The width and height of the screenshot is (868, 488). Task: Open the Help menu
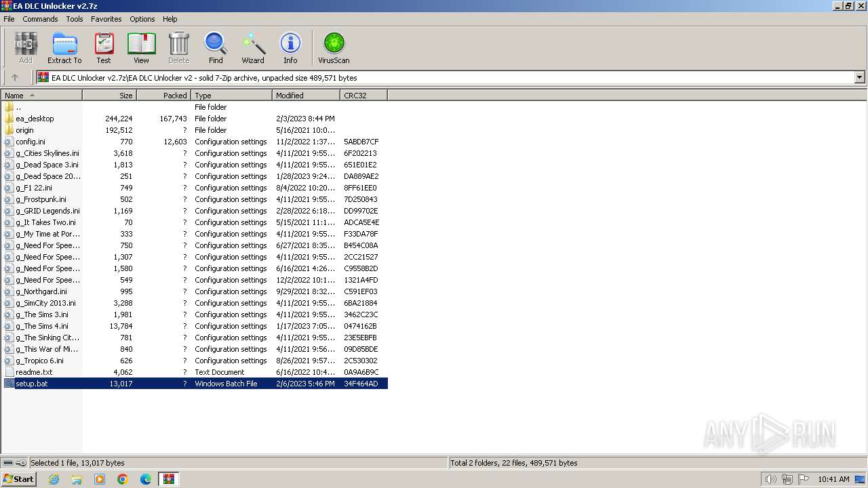point(170,19)
